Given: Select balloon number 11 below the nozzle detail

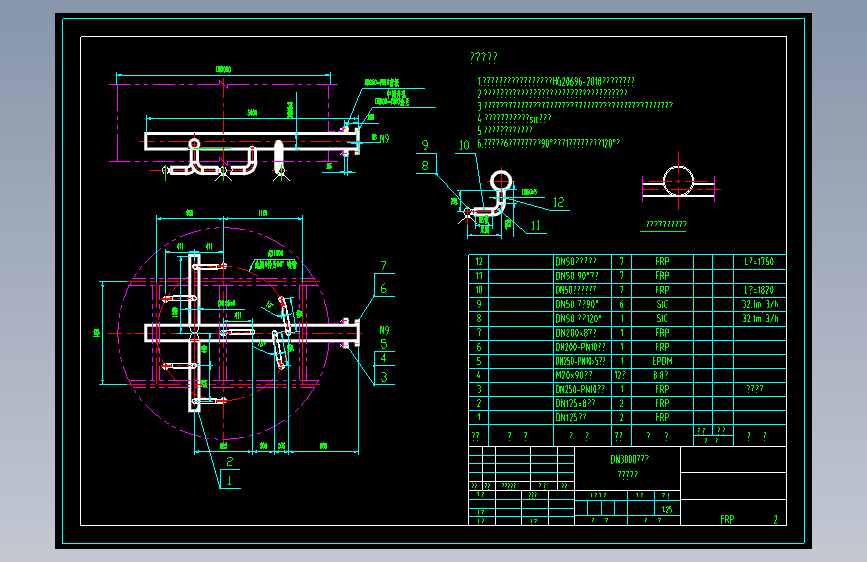Looking at the screenshot, I should coord(535,225).
